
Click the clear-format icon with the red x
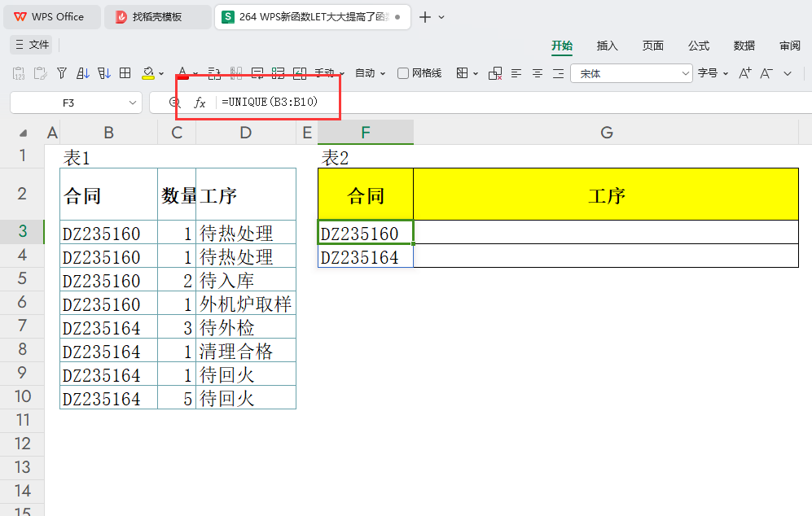(x=495, y=73)
